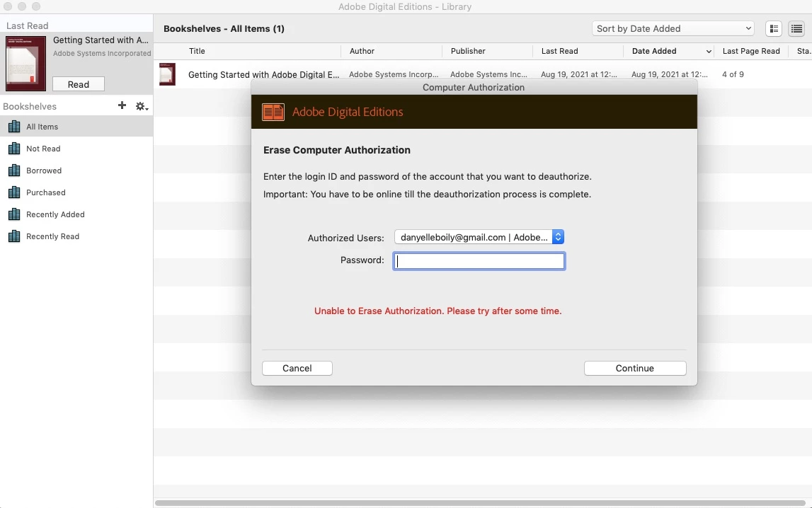Click the 'Unable to Erase Authorization' error message
812x508 pixels.
click(x=438, y=311)
